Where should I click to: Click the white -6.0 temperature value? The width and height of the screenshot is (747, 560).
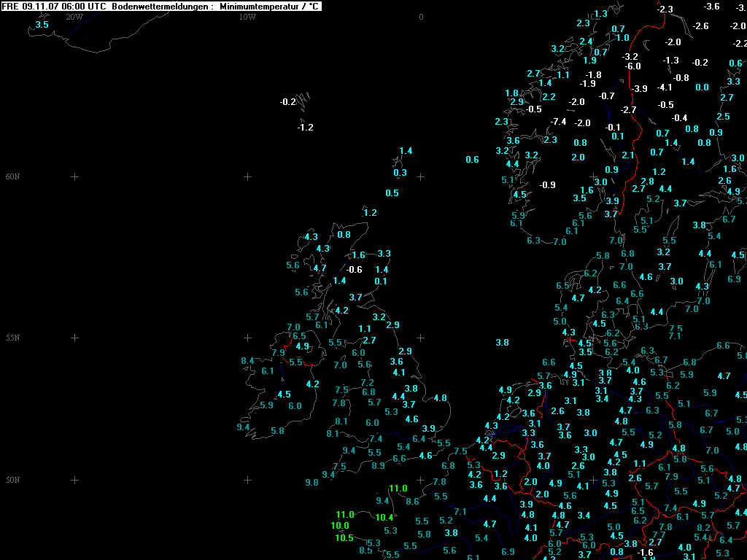click(x=633, y=66)
